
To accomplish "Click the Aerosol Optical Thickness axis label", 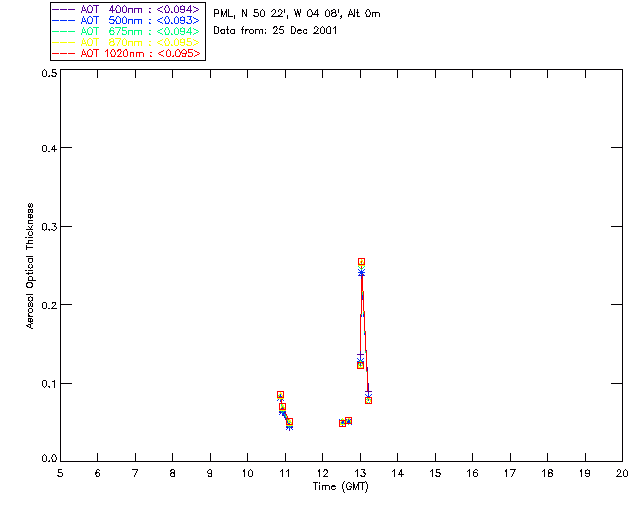I will point(30,266).
